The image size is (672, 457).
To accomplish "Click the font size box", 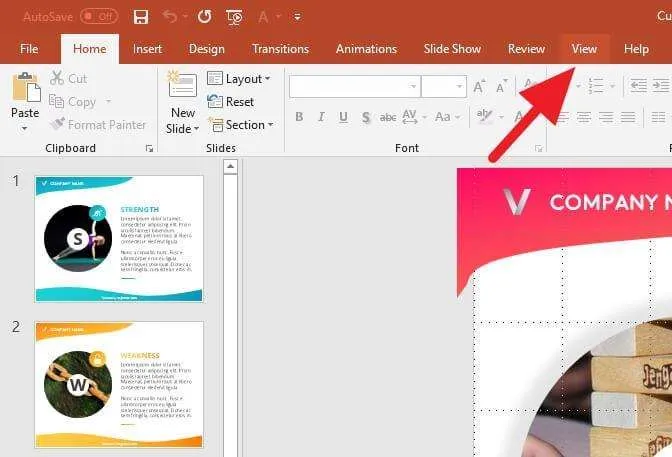I will tap(444, 87).
